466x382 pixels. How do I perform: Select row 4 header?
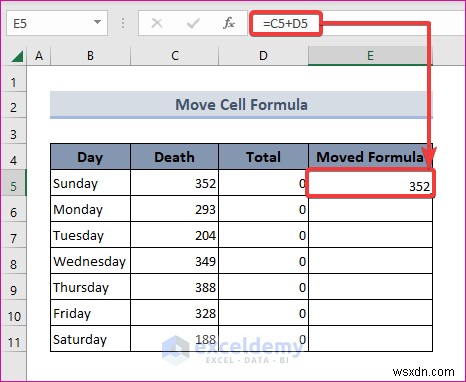pyautogui.click(x=13, y=157)
